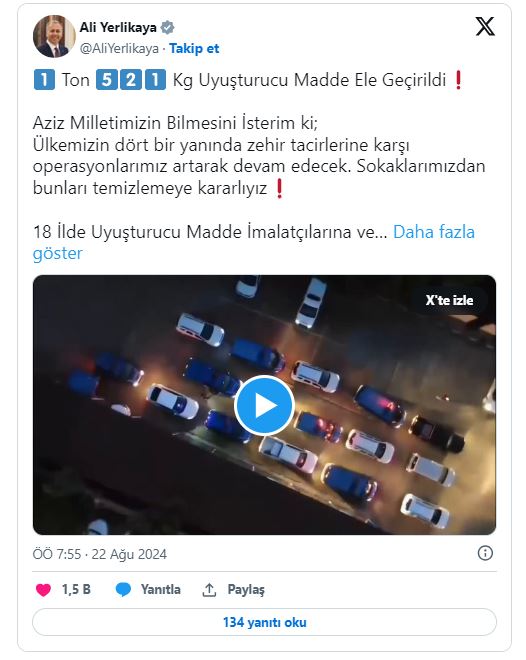
Task: Click the tweet body paragraph text
Action: 259,155
